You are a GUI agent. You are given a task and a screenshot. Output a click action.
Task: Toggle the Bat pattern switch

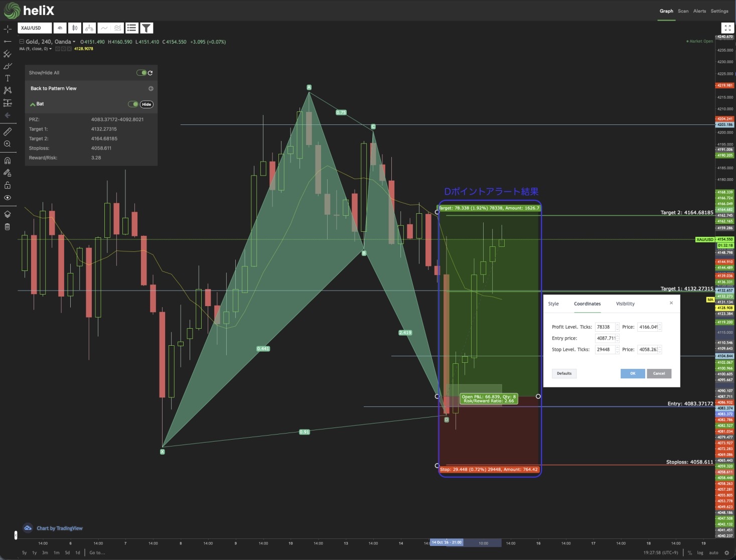pos(133,104)
